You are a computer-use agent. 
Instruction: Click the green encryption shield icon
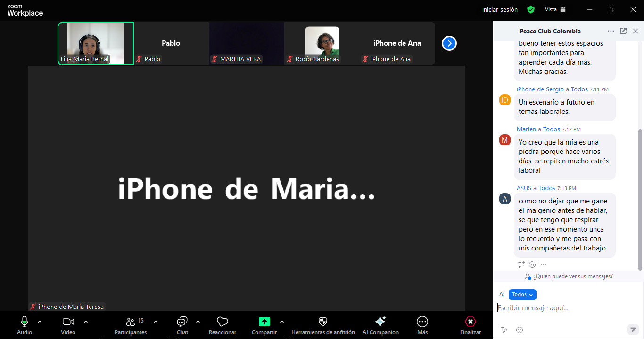(531, 9)
